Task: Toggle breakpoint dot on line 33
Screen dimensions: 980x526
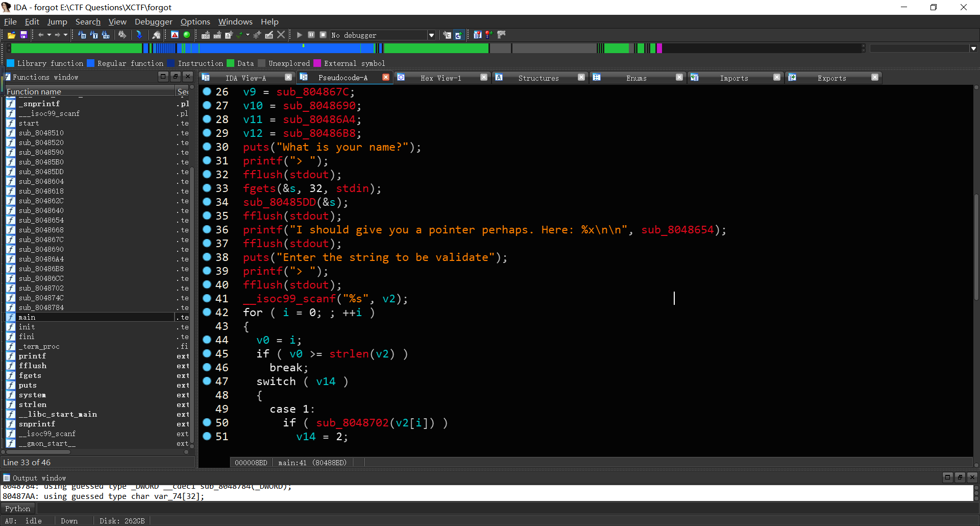Action: 207,188
